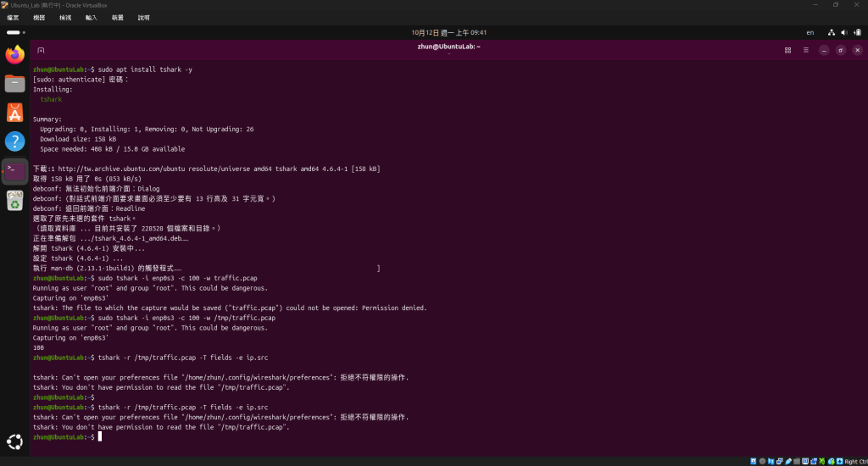
Task: Click the VirtualBox optical disc status icon
Action: [x=762, y=461]
